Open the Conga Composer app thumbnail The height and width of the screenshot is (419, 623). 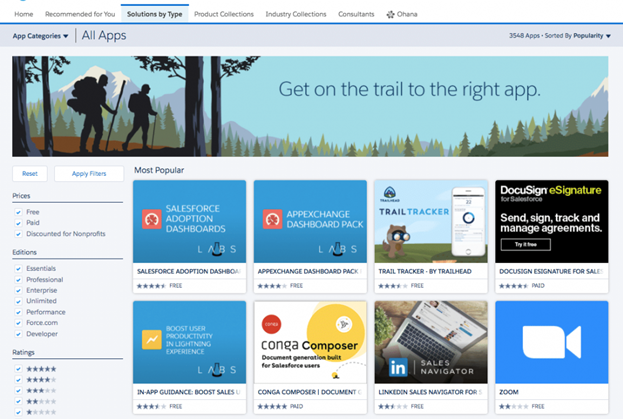310,342
